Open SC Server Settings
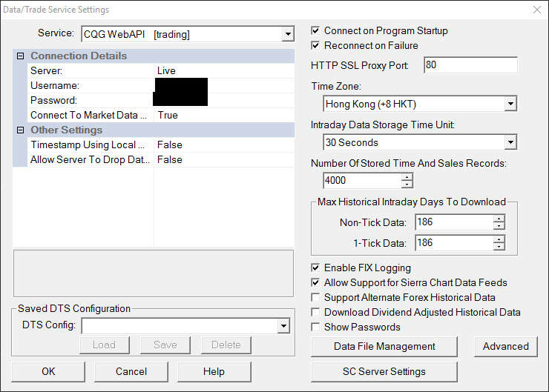Image resolution: width=549 pixels, height=392 pixels. click(384, 371)
